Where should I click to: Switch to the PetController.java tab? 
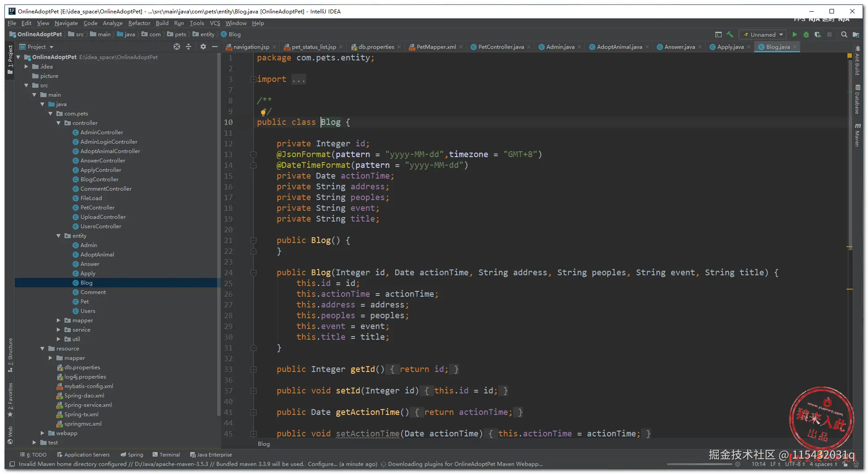(500, 47)
